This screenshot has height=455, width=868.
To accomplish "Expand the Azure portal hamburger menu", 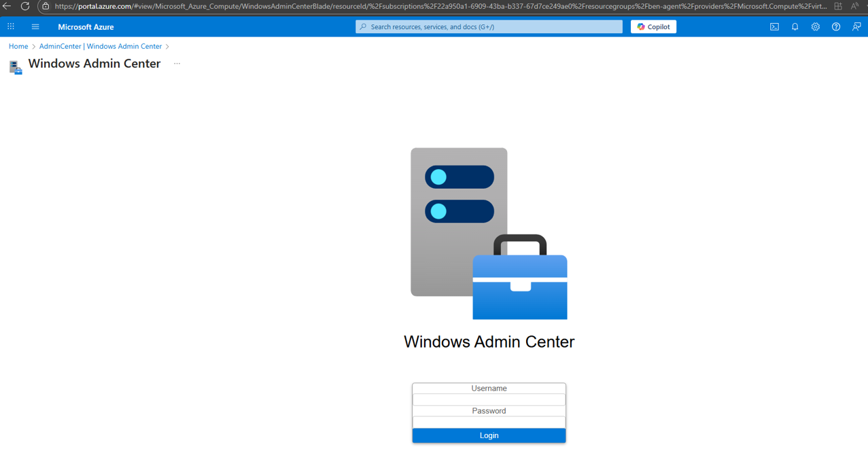I will click(35, 27).
